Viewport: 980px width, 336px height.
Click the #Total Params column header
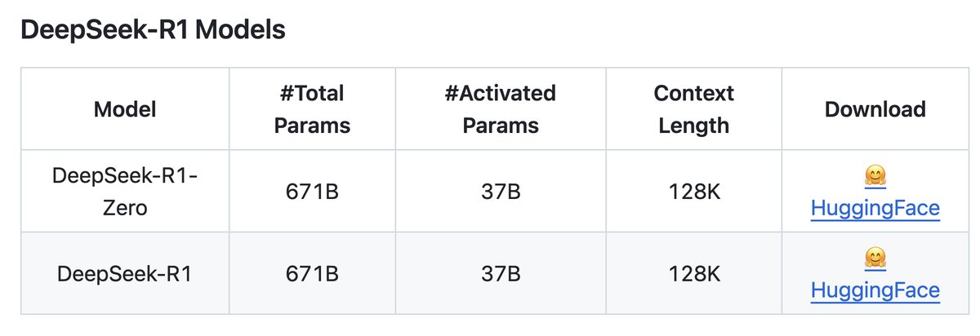[312, 109]
